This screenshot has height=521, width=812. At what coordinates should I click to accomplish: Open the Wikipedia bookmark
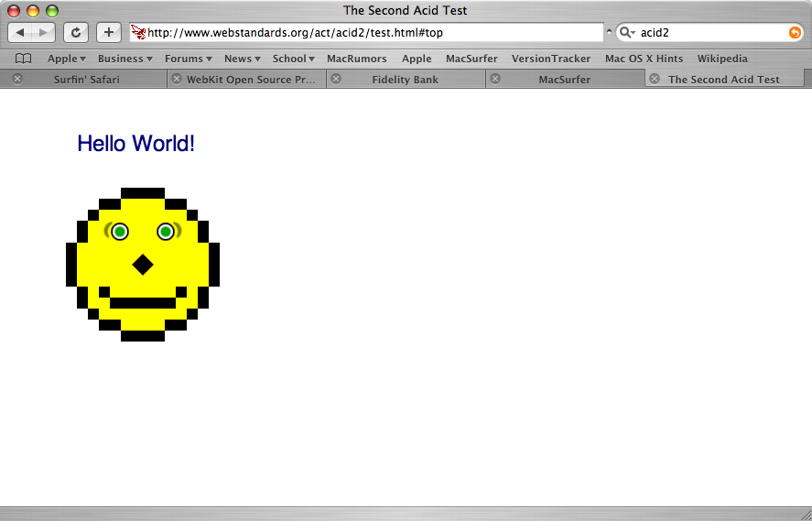(x=722, y=59)
